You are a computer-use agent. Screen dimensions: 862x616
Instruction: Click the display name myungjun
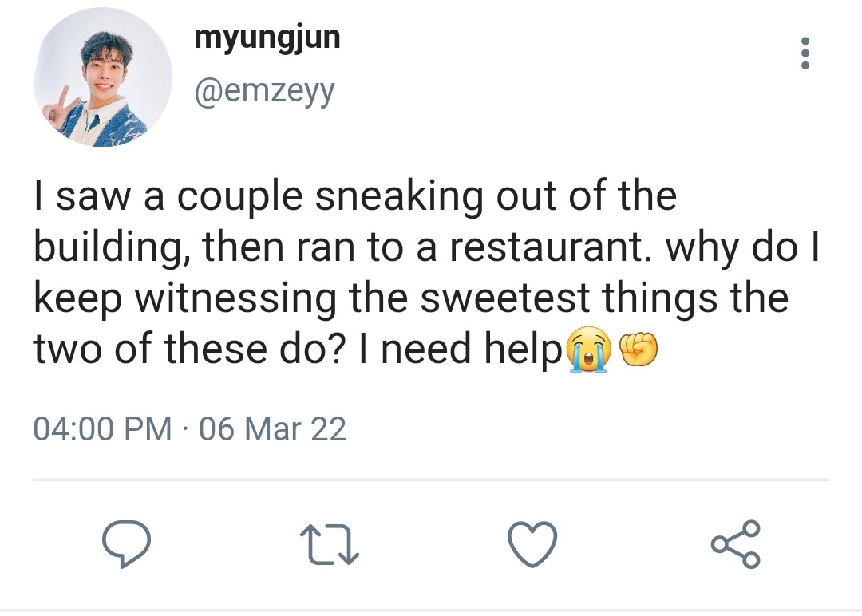pyautogui.click(x=267, y=38)
